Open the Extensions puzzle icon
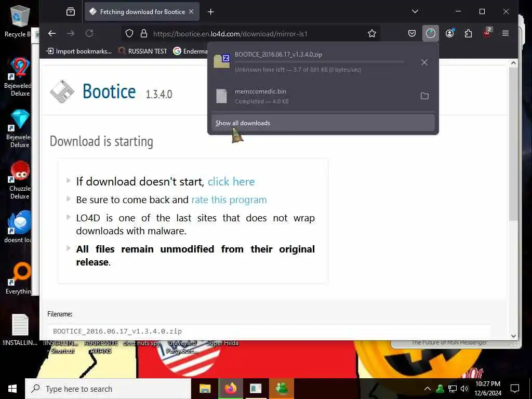This screenshot has width=532, height=399. (468, 33)
